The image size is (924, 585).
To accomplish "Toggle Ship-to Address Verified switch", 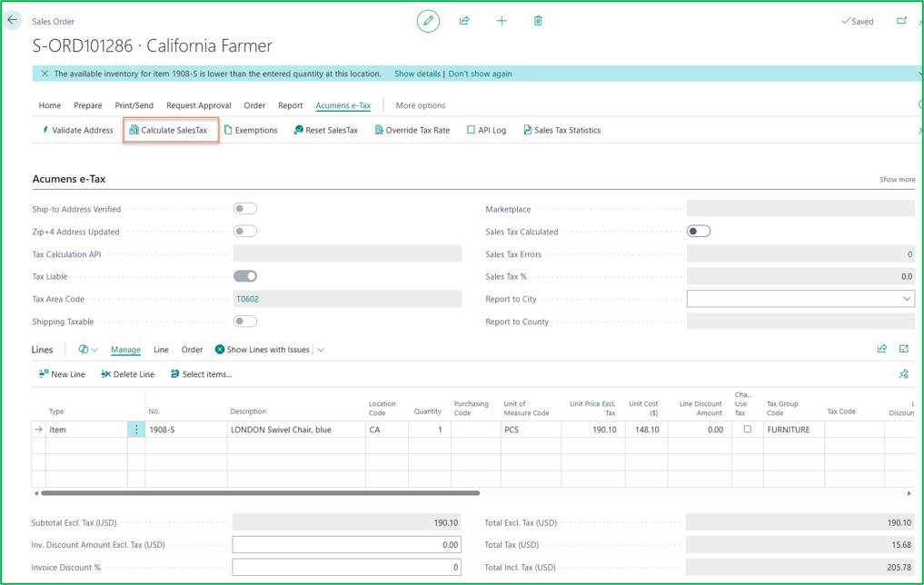I will click(x=245, y=209).
